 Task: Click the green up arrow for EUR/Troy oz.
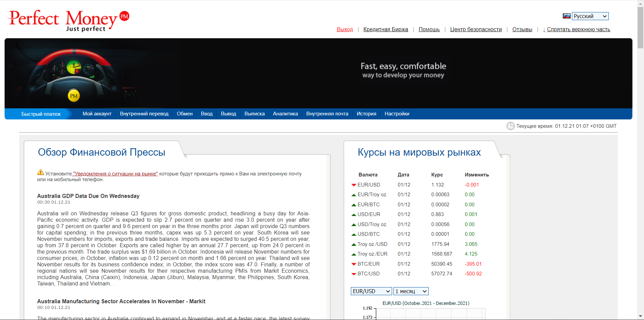click(x=354, y=195)
